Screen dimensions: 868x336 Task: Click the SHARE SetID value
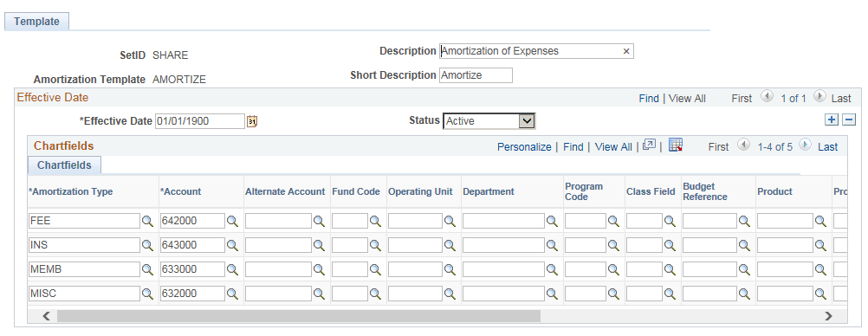170,55
